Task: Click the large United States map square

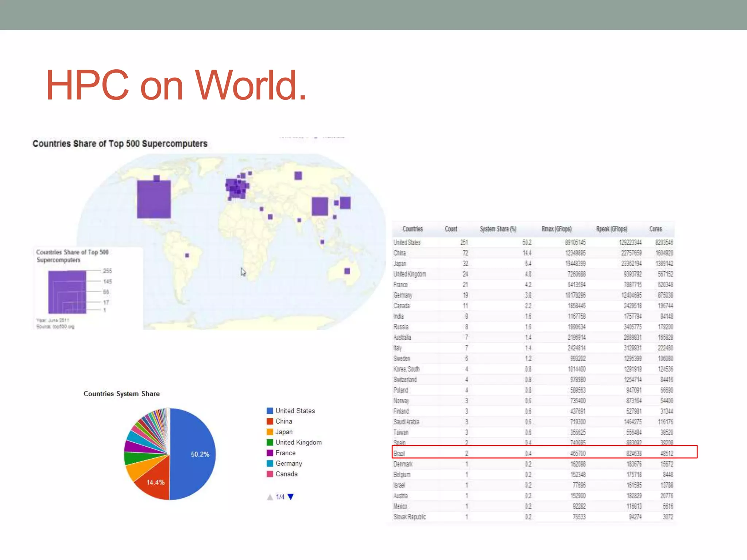Action: tap(154, 199)
